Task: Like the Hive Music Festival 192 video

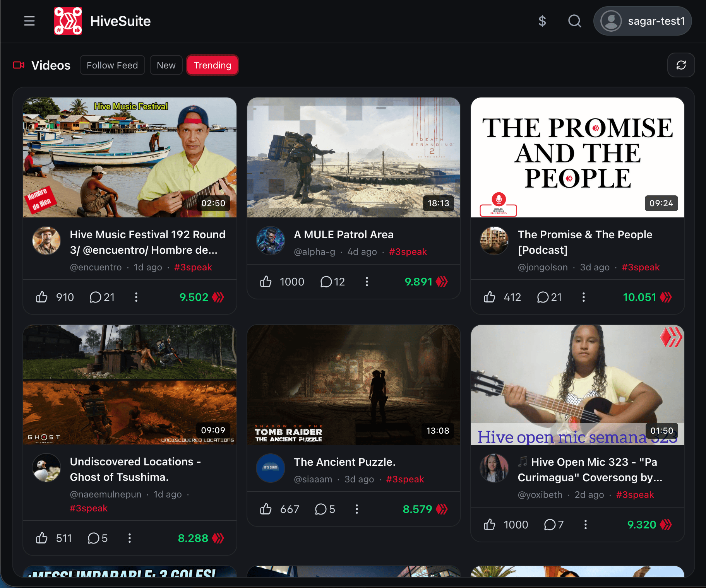Action: (x=42, y=297)
